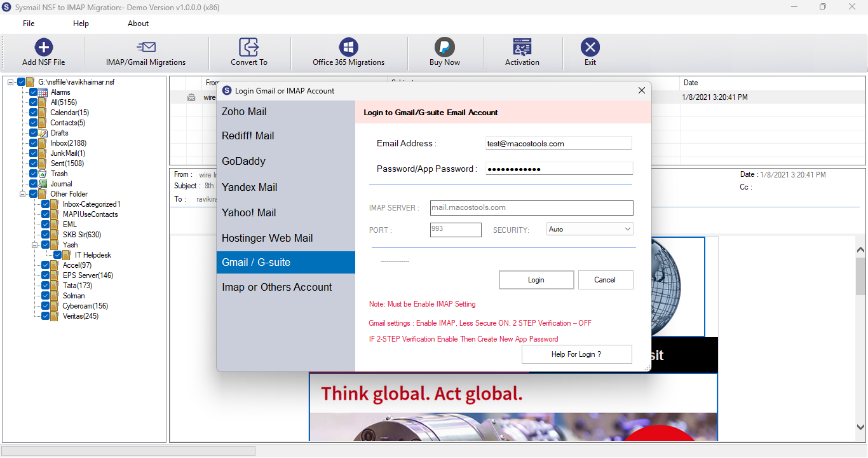Select the Gmail / G-suite provider
Viewport: 868px width, 458px height.
click(x=286, y=263)
